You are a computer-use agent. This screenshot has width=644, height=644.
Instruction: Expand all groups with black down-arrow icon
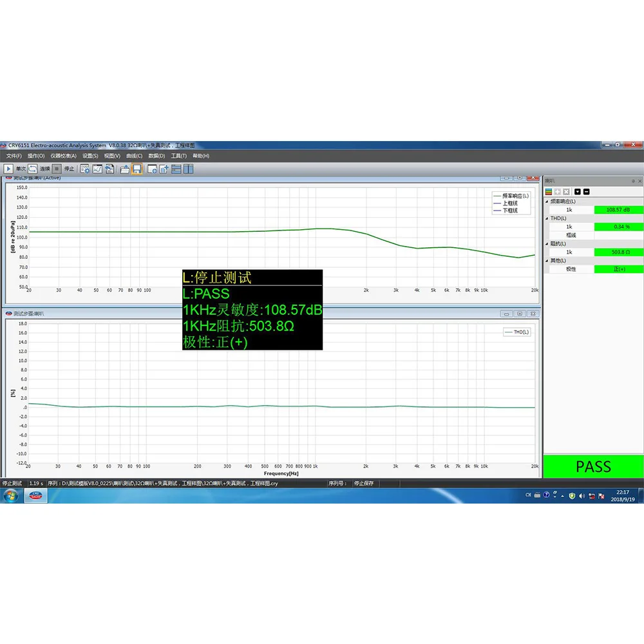click(578, 192)
